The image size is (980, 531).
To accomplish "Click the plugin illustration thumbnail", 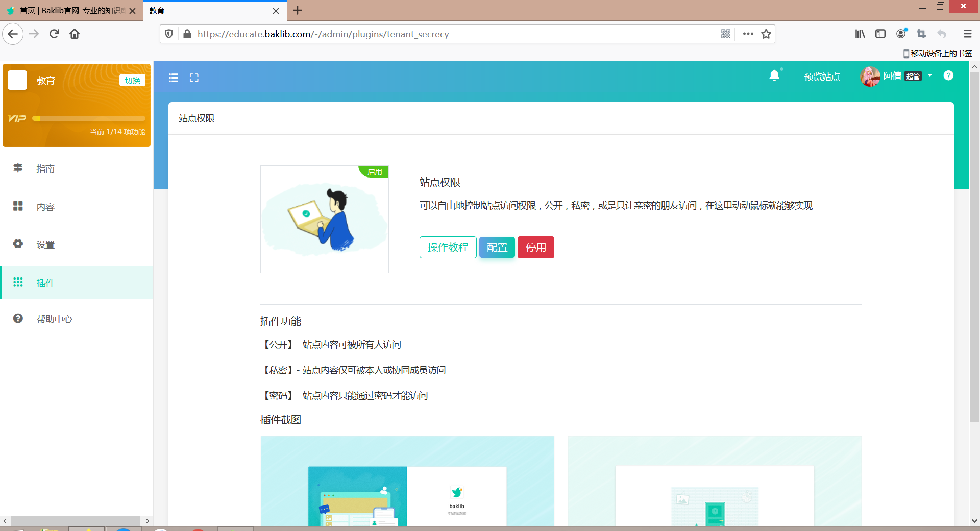I will point(325,219).
